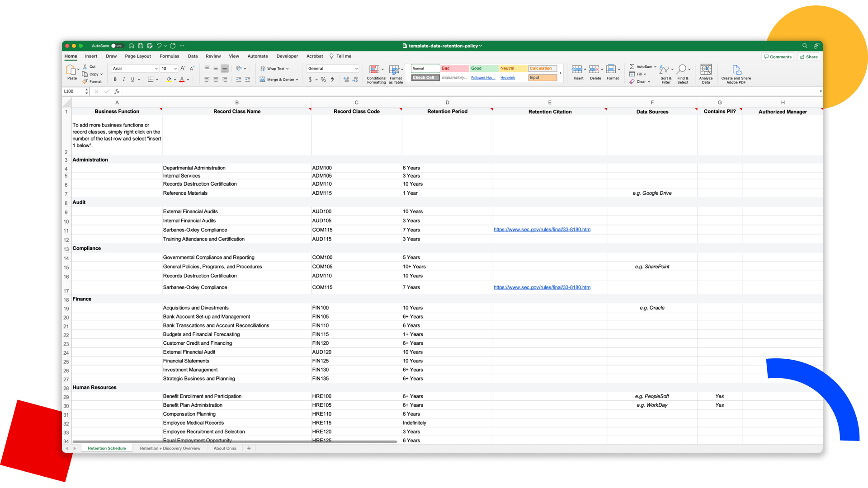Click the Insert Function fx icon
868x488 pixels.
pos(117,92)
